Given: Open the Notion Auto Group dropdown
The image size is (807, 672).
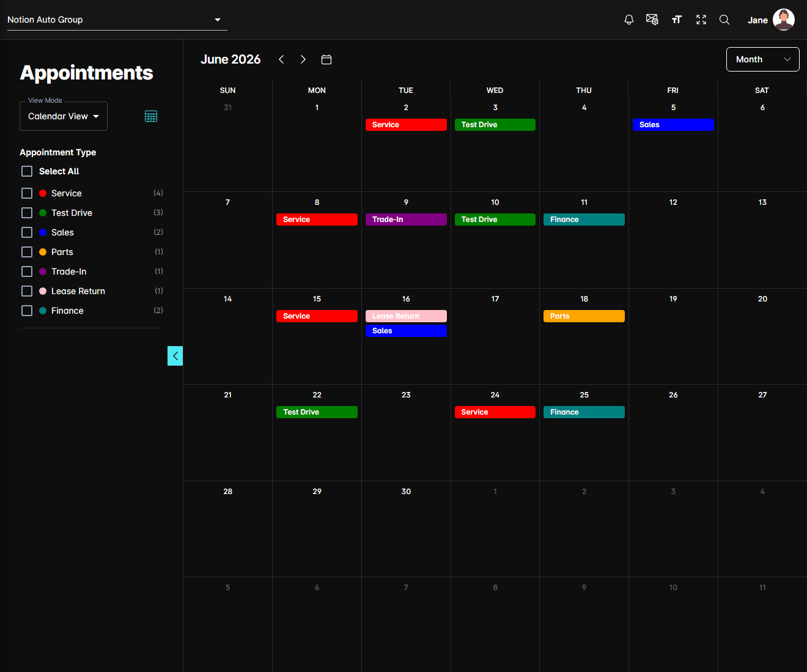Looking at the screenshot, I should pos(117,20).
